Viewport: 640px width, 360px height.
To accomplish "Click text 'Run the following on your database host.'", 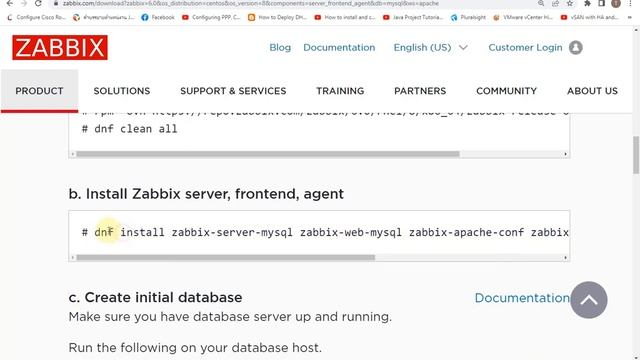I will click(195, 348).
